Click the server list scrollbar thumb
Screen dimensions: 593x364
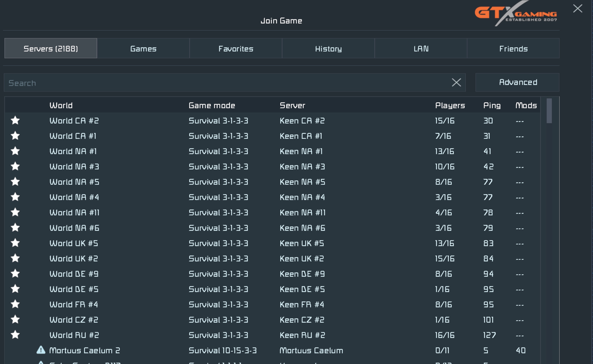point(549,111)
